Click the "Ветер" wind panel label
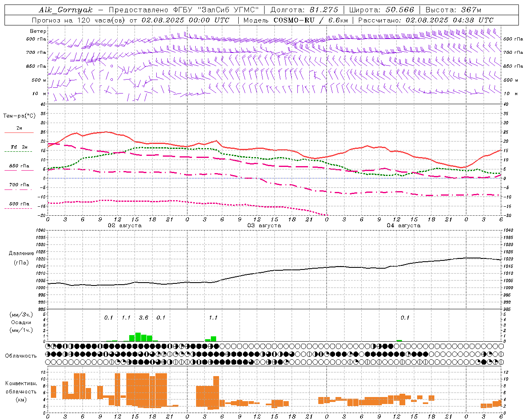 click(x=38, y=31)
